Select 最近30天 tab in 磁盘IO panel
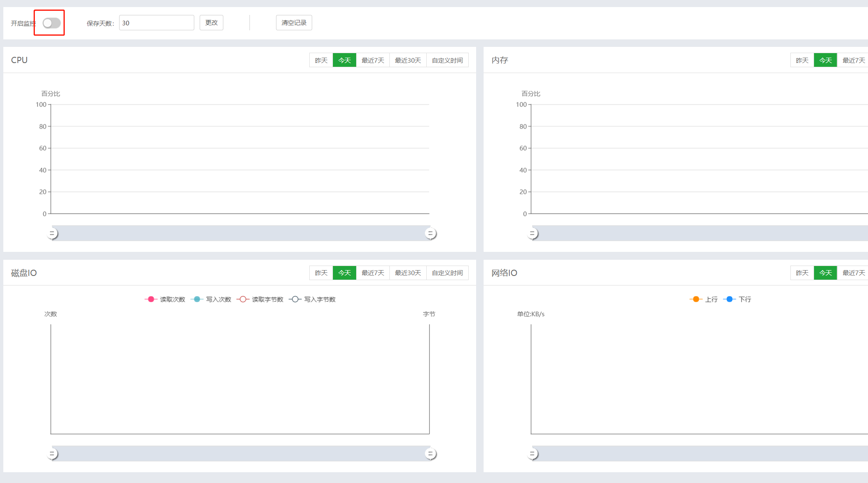The image size is (868, 483). 408,273
